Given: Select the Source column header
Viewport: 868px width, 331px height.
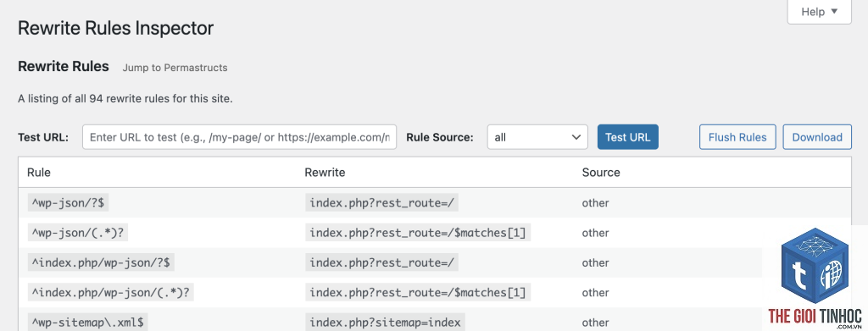Looking at the screenshot, I should [x=601, y=173].
